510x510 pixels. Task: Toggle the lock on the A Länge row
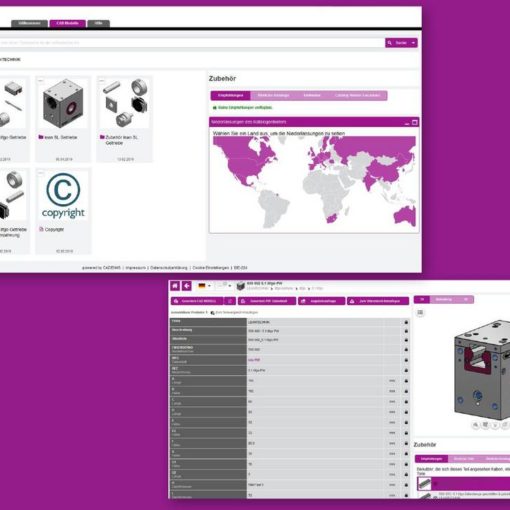click(x=406, y=381)
